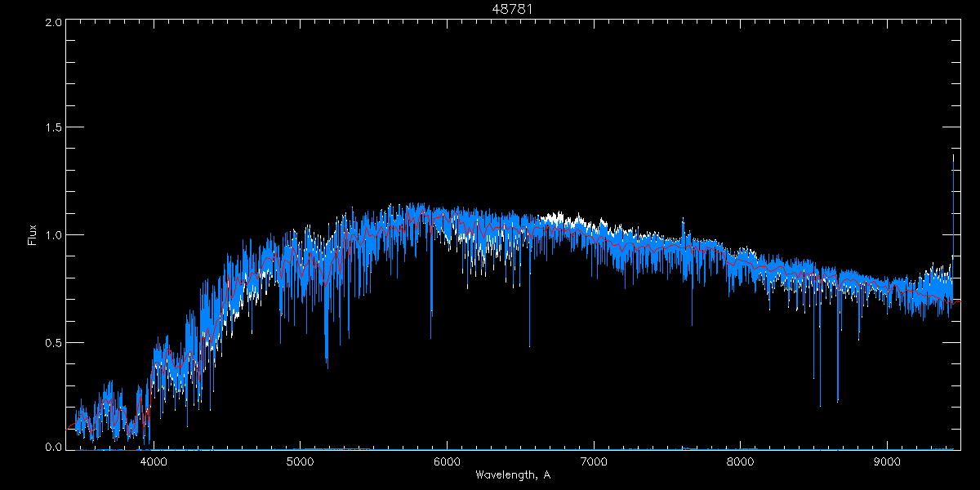The image size is (980, 490).
Task: Select the 7000 x-axis tick label
Action: coord(594,461)
